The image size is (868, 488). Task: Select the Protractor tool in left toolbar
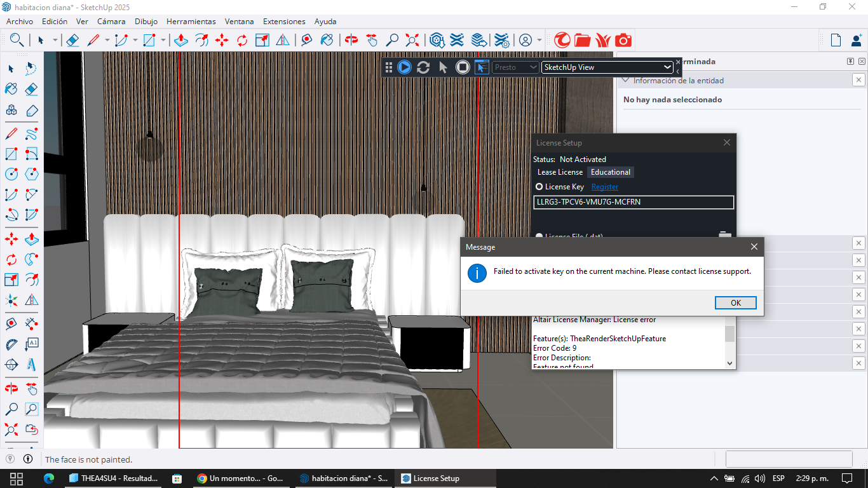tap(11, 344)
